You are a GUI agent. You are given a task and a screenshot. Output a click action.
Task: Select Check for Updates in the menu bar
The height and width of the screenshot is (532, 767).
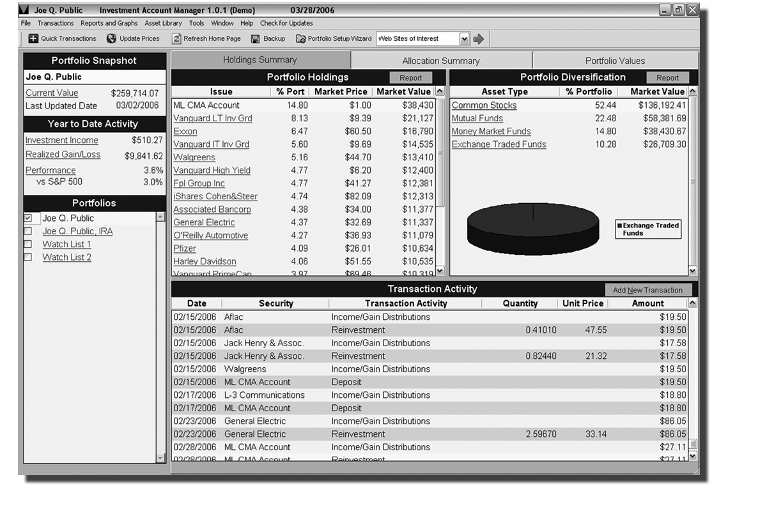287,23
